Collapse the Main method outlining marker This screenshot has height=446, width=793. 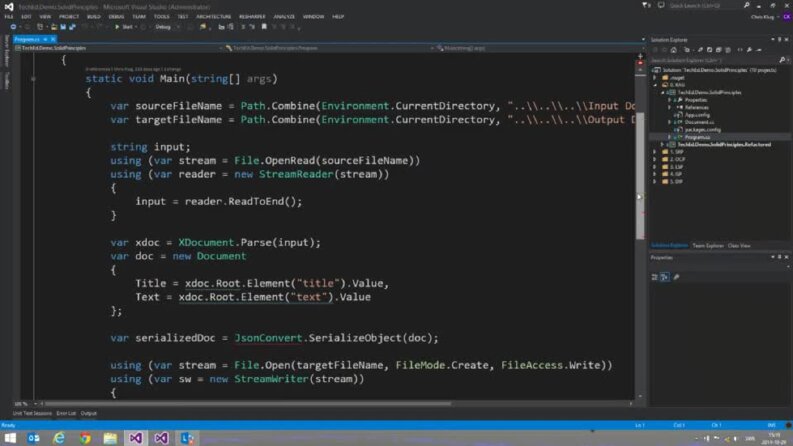pyautogui.click(x=33, y=79)
